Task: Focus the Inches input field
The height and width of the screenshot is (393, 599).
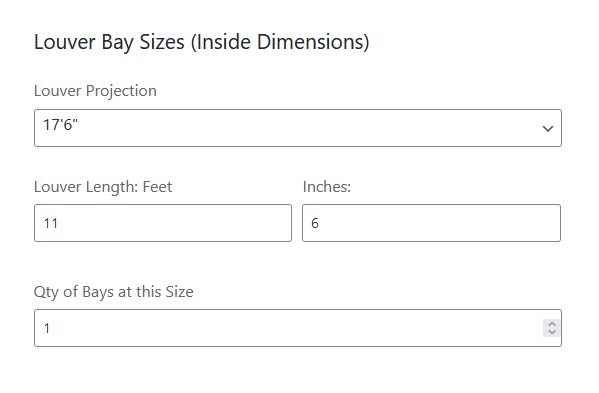Action: [431, 223]
